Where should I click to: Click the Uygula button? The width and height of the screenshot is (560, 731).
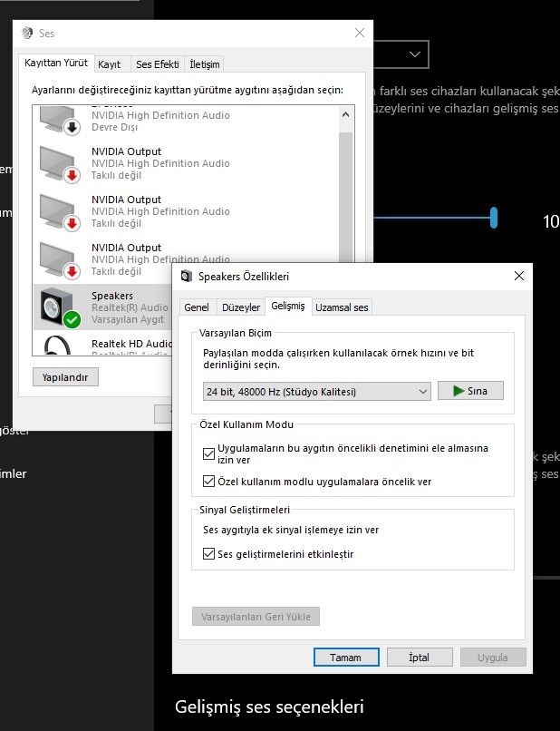[x=493, y=658]
